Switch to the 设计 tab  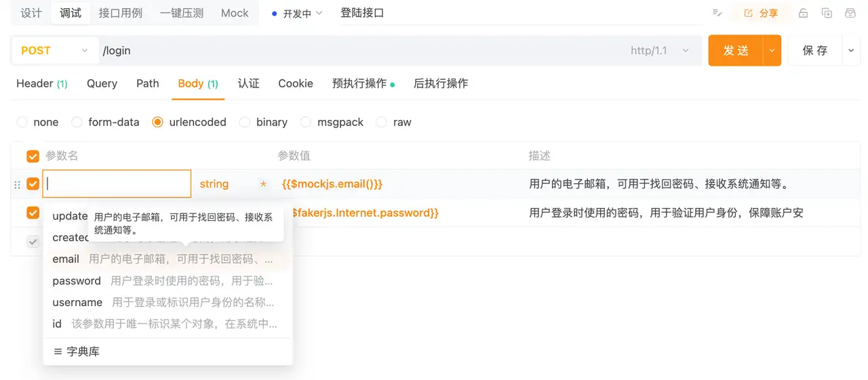coord(31,13)
